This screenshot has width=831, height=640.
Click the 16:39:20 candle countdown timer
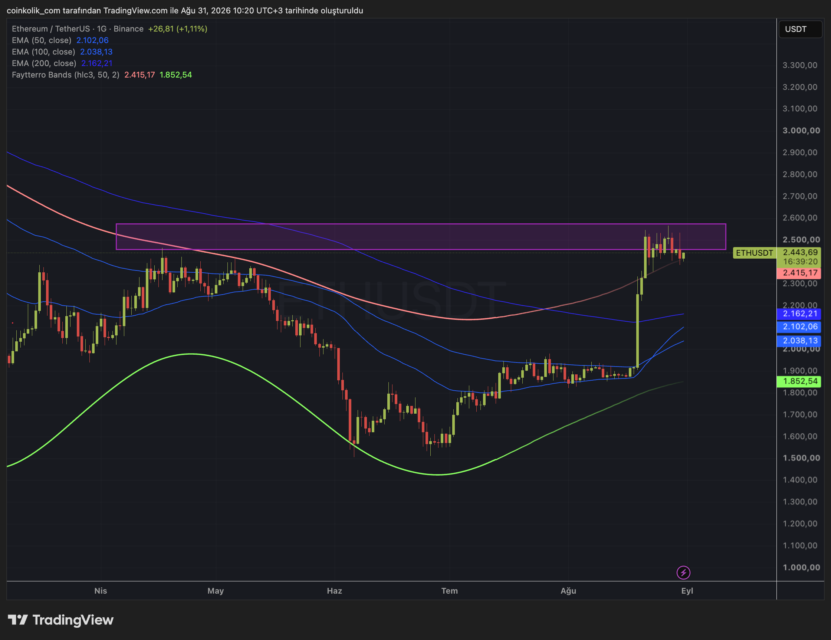coord(800,262)
